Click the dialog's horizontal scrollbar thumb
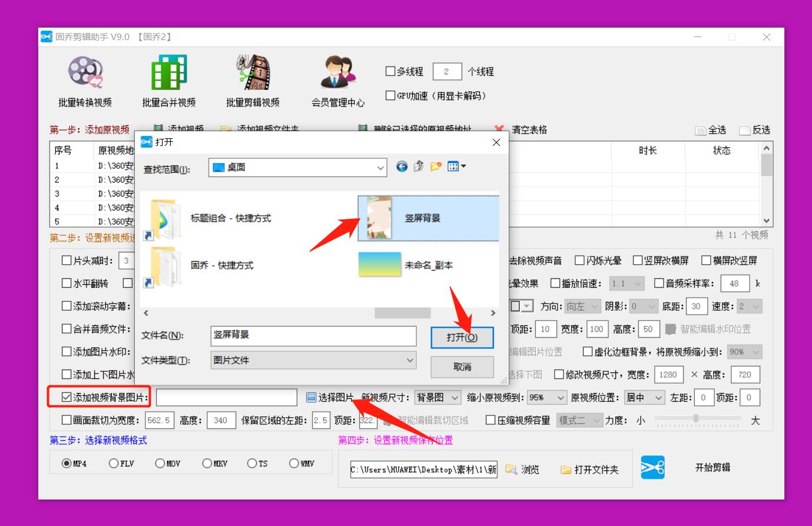The image size is (812, 526). 403,313
